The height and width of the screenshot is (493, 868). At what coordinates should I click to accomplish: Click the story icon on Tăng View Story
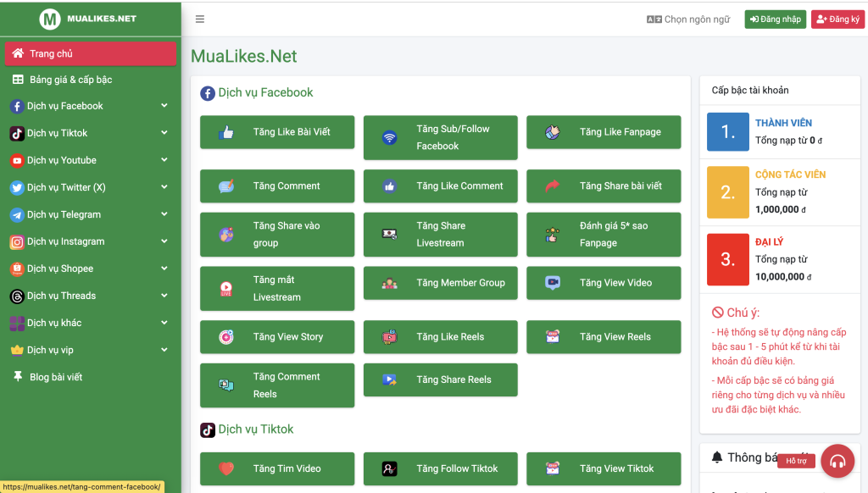point(225,337)
